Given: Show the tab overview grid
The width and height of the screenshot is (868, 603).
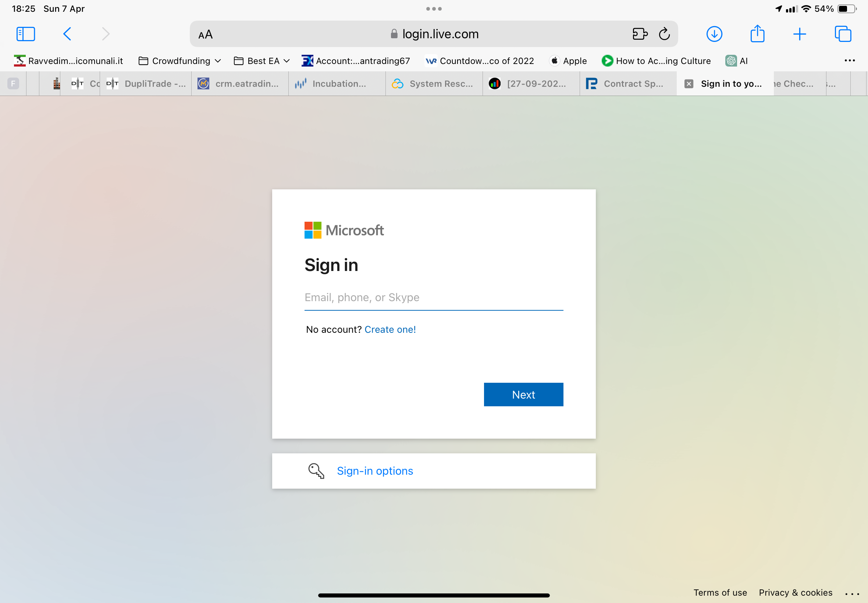Looking at the screenshot, I should [x=843, y=34].
